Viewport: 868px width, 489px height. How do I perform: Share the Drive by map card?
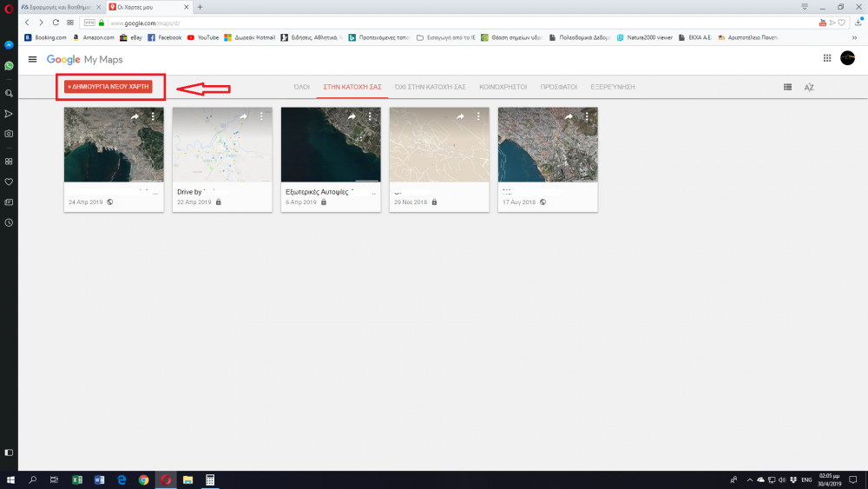(x=244, y=116)
